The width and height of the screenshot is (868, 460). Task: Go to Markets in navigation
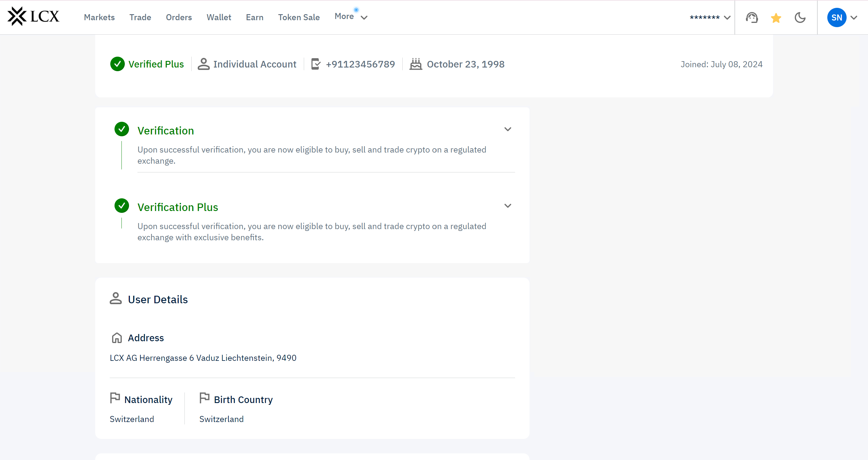(x=99, y=17)
